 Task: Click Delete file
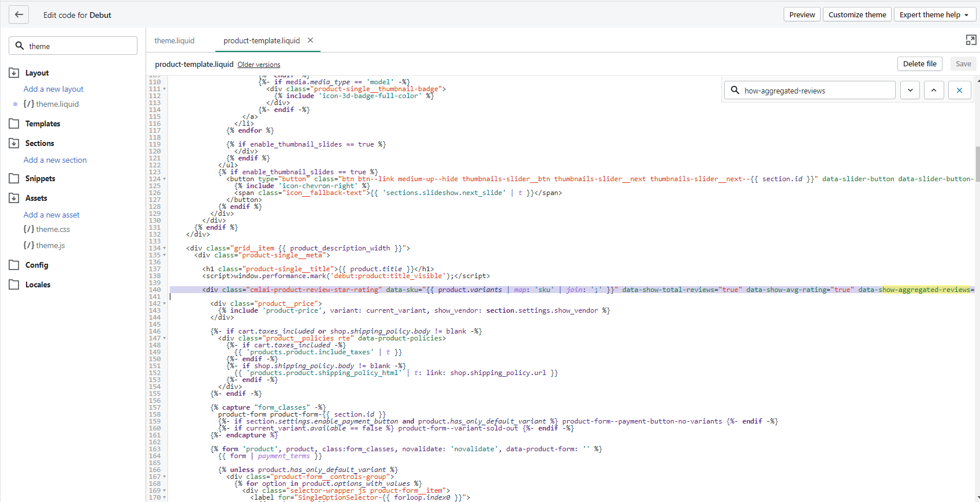pyautogui.click(x=919, y=63)
